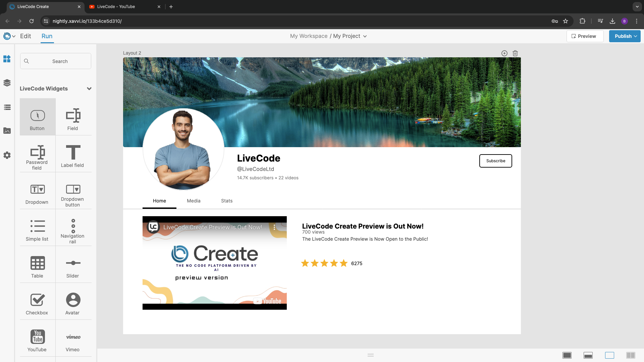Open the settings gear in sidebar

click(7, 155)
